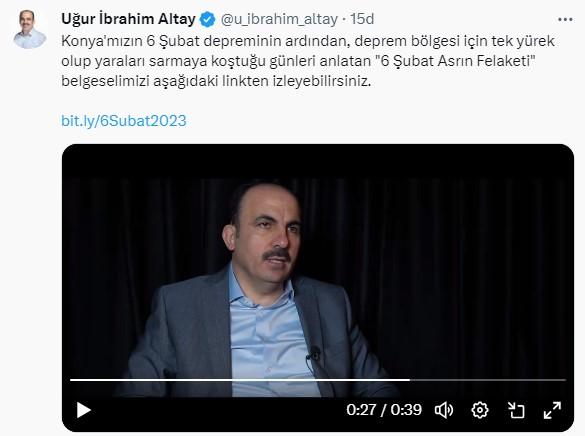585x436 pixels.
Task: Play the video with the play button
Action: click(x=84, y=410)
